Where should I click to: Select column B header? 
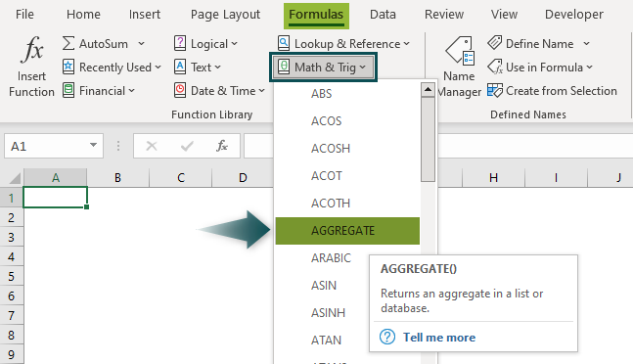(117, 177)
